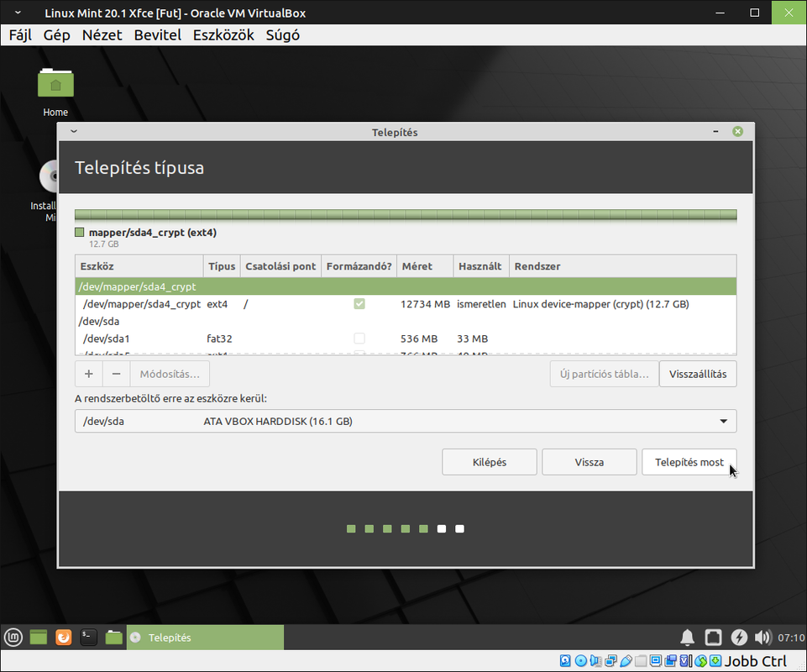
Task: Click the VirtualBox optical drive status icon
Action: 581,661
